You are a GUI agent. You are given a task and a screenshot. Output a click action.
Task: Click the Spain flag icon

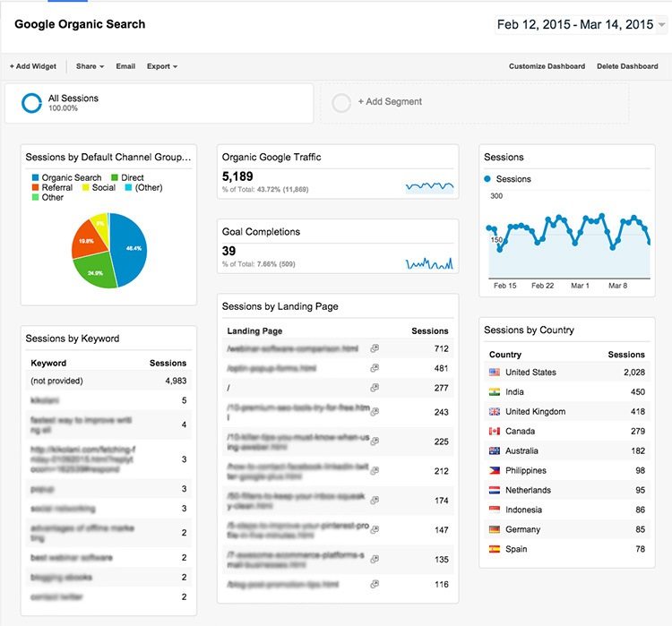tap(495, 549)
